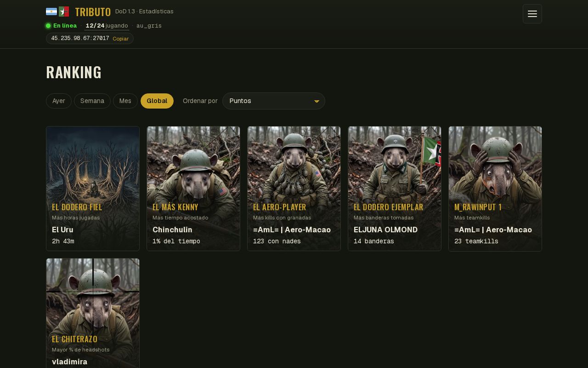This screenshot has height=368, width=588.
Task: Select the Semana time filter
Action: pyautogui.click(x=92, y=101)
